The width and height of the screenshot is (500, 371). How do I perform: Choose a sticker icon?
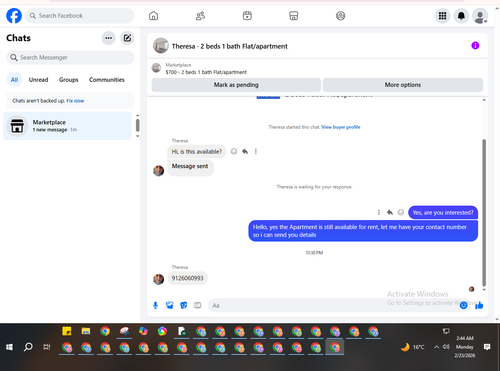(x=184, y=305)
